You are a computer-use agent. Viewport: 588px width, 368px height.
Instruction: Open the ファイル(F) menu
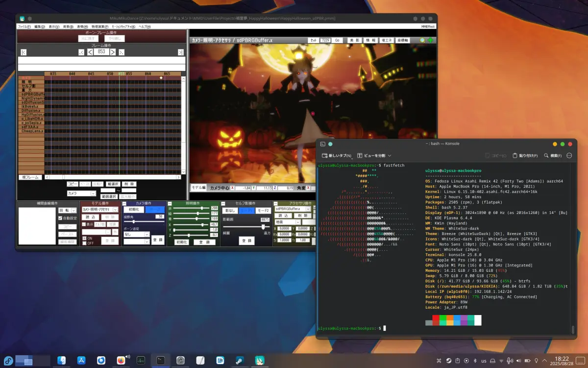click(24, 26)
